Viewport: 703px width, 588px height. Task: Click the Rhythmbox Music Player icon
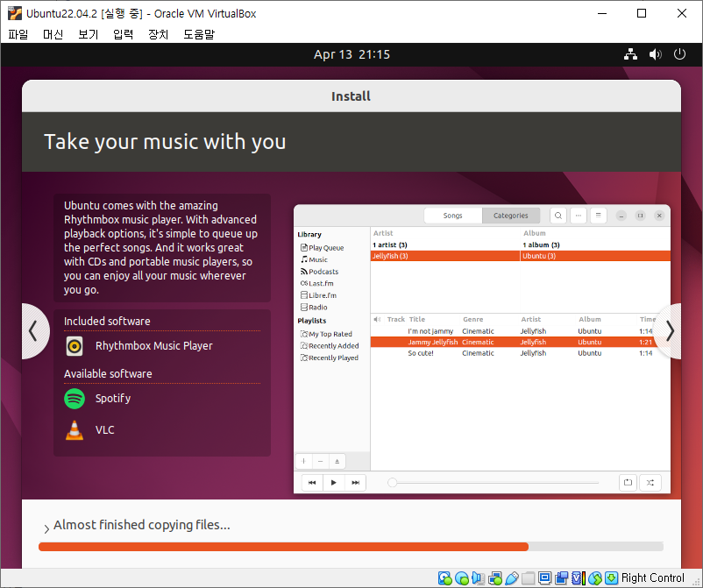(75, 346)
